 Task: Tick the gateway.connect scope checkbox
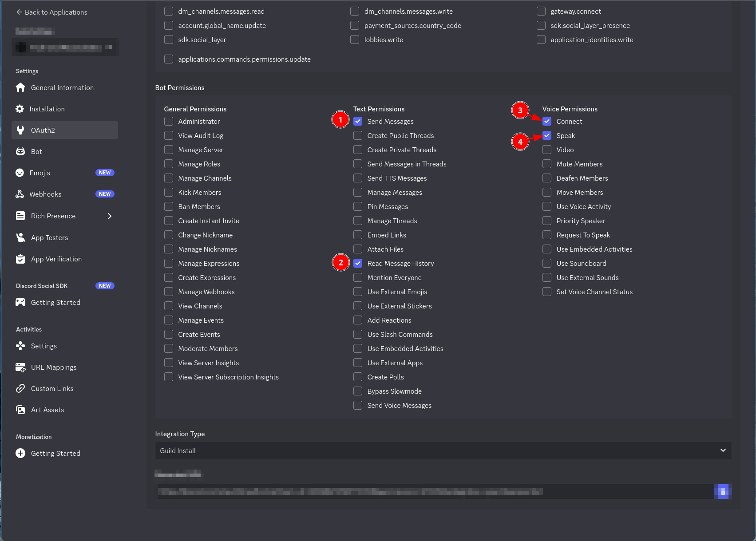point(541,11)
